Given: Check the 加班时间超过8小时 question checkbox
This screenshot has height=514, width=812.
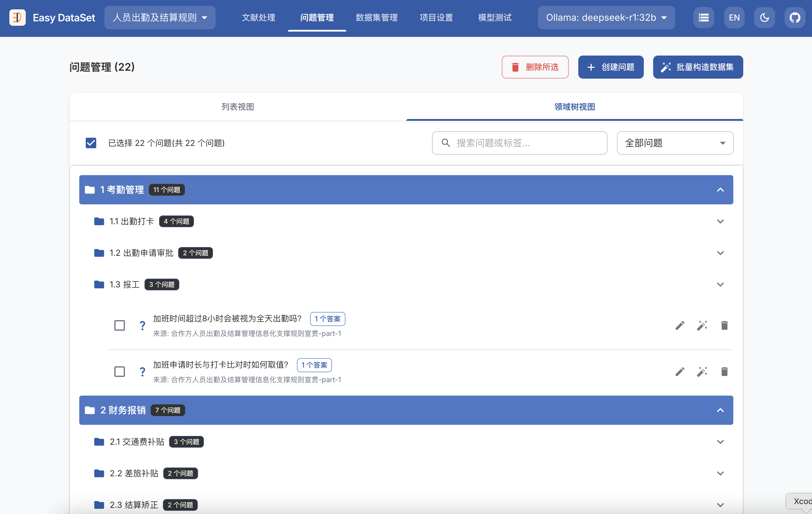Looking at the screenshot, I should pos(119,325).
